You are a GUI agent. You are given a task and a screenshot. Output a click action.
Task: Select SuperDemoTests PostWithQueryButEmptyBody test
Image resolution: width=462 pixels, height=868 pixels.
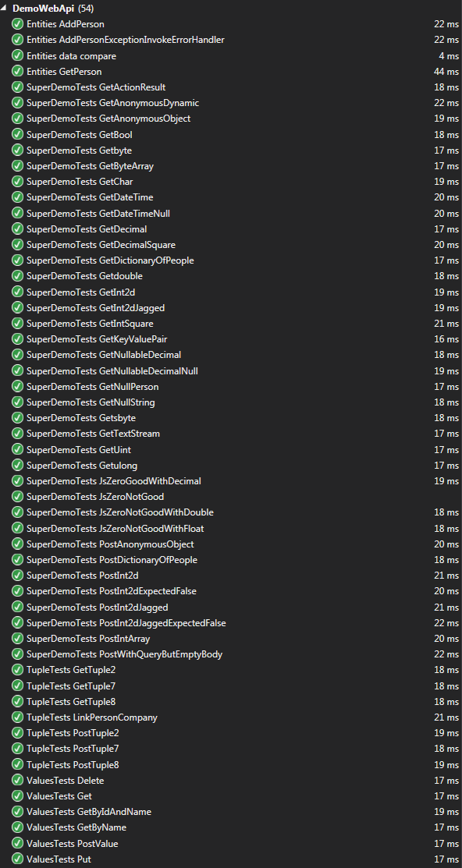[231, 654]
